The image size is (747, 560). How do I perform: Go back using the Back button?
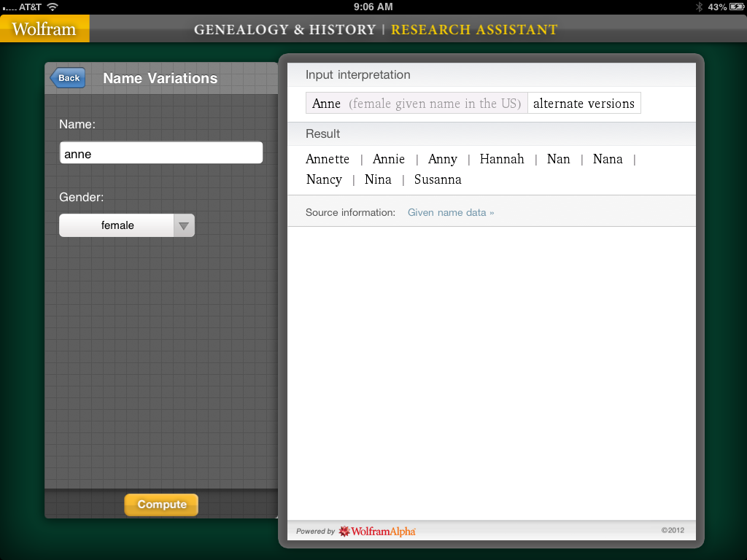(x=68, y=78)
